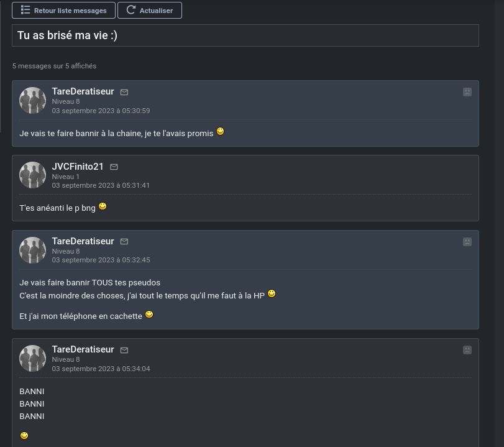This screenshot has height=447, width=504.
Task: Open the JVCFinito21 username link
Action: point(78,167)
